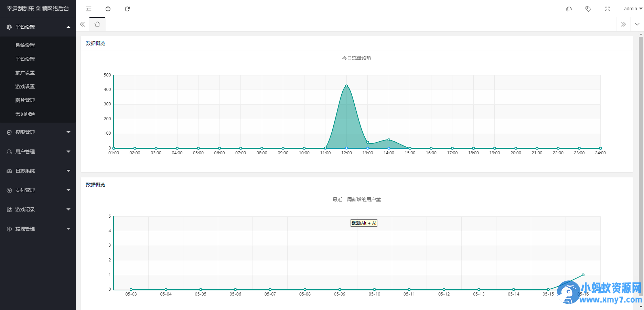Click the 权限管理 menu label

[25, 132]
